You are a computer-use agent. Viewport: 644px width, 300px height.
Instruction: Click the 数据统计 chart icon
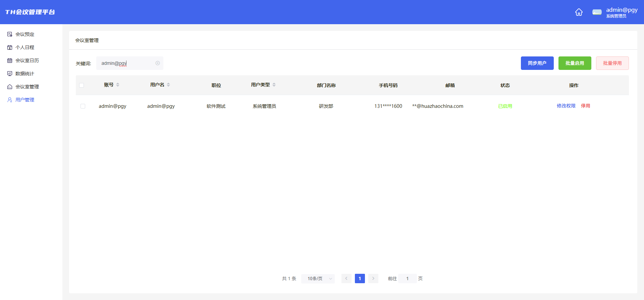tap(10, 74)
